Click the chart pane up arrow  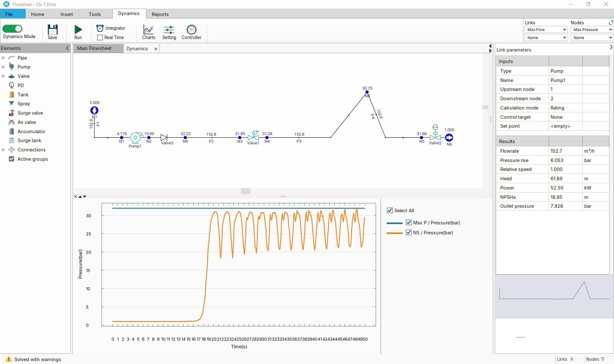[x=80, y=197]
